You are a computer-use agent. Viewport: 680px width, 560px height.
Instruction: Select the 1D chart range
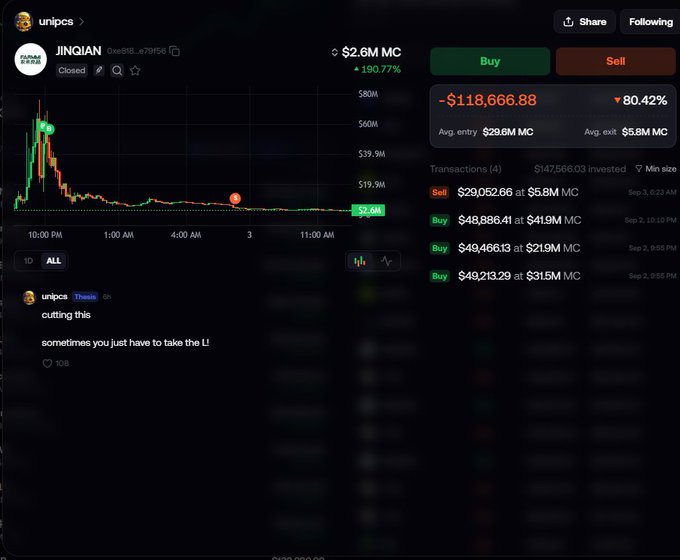click(x=28, y=261)
